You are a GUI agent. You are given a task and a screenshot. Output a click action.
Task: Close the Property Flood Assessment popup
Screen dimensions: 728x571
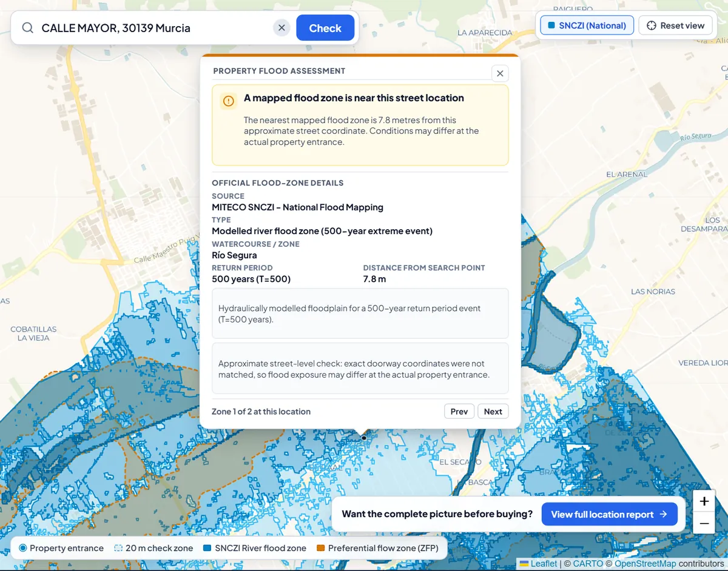click(500, 73)
